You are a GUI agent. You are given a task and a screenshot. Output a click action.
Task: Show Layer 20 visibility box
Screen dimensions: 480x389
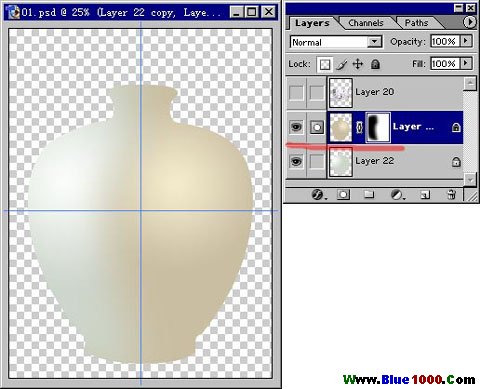pyautogui.click(x=296, y=93)
